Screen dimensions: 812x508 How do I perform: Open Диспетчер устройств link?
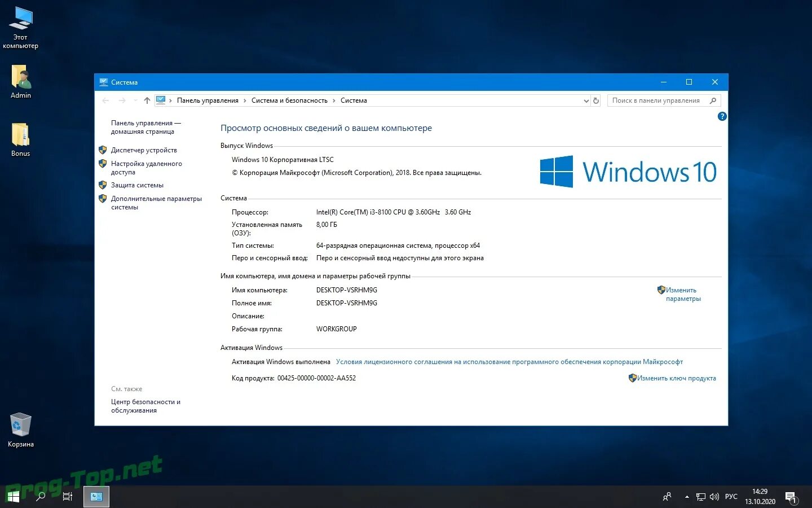pyautogui.click(x=144, y=150)
